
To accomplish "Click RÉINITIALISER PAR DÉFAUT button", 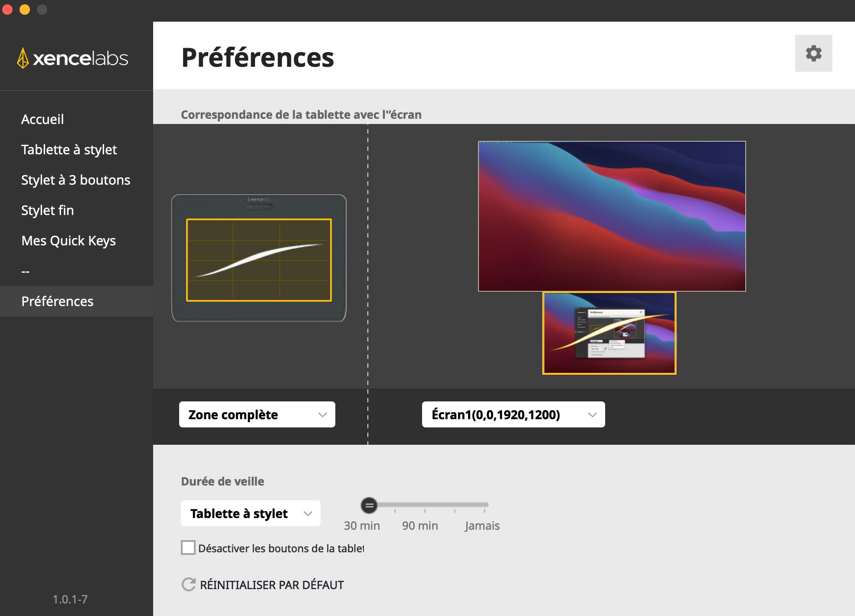I will pos(272,585).
